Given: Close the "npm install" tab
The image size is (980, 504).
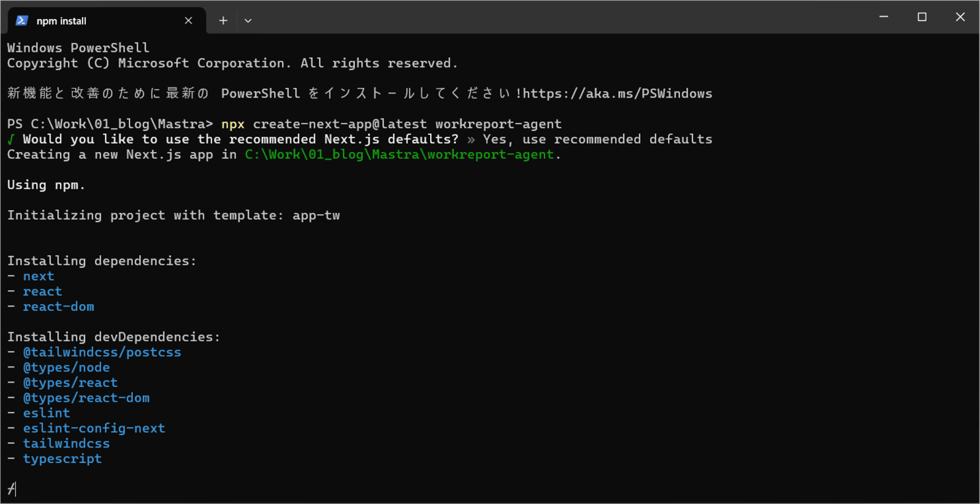Looking at the screenshot, I should click(x=189, y=20).
